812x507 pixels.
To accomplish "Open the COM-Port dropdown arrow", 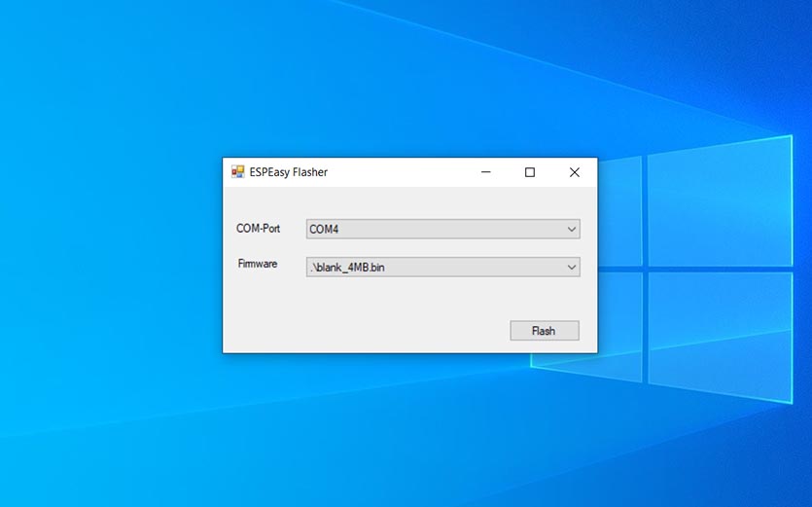I will click(572, 229).
